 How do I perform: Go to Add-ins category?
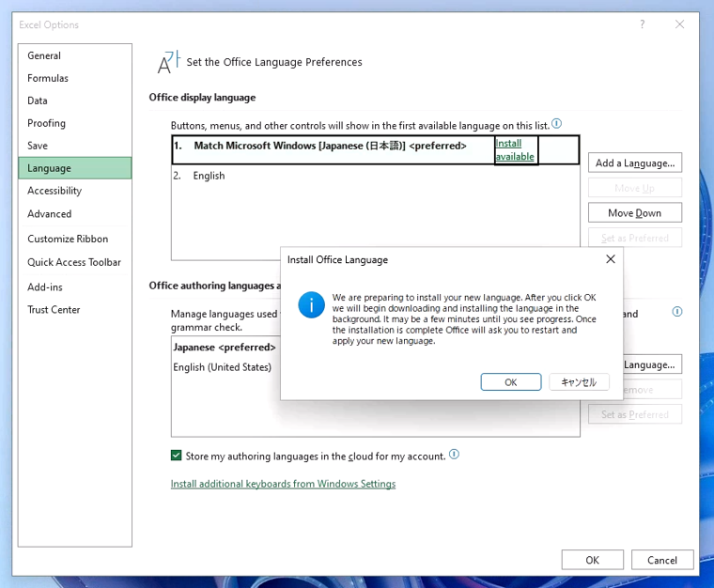point(74,287)
